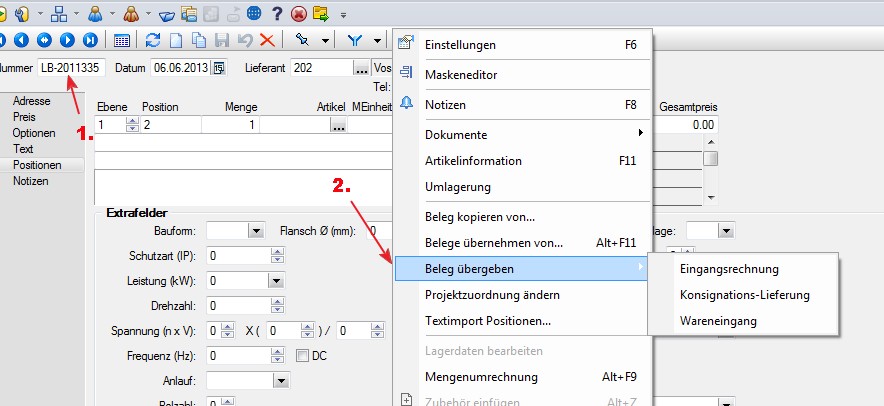Click the pin icon in toolbar

click(x=301, y=40)
